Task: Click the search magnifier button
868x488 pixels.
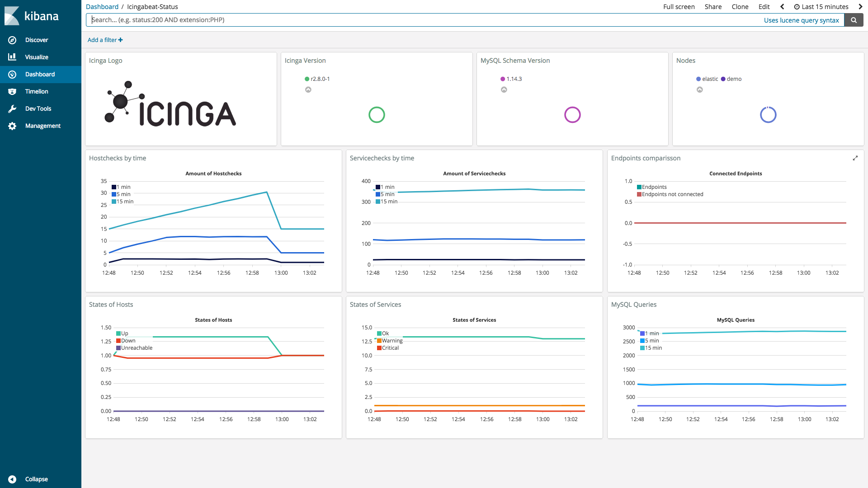Action: (x=854, y=20)
